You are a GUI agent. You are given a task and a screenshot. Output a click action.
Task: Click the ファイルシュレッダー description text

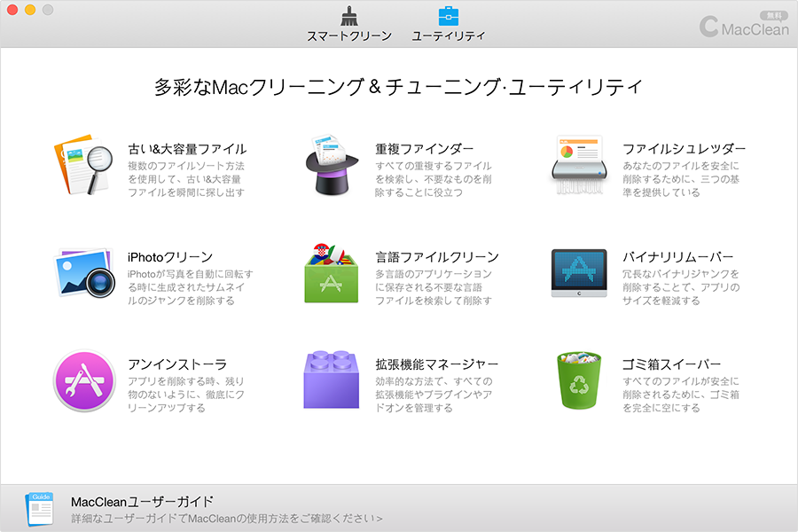tap(681, 179)
